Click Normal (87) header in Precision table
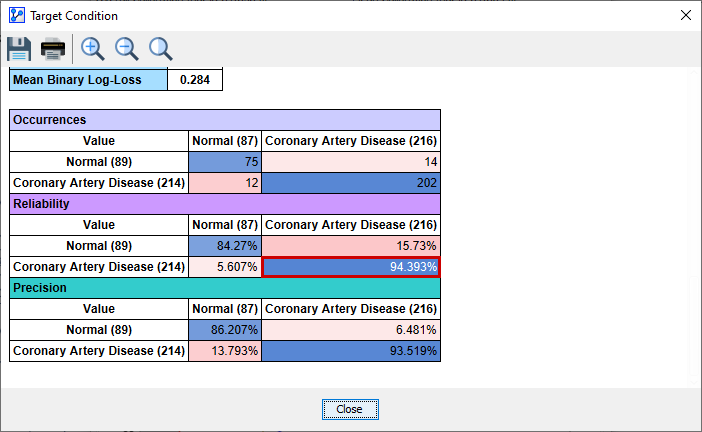702x432 pixels. coord(225,309)
